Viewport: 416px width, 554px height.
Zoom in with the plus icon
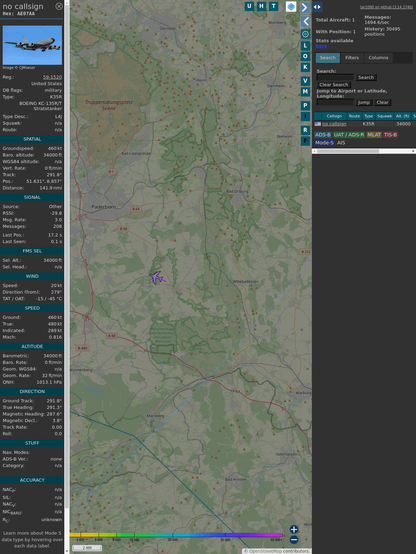pyautogui.click(x=294, y=529)
